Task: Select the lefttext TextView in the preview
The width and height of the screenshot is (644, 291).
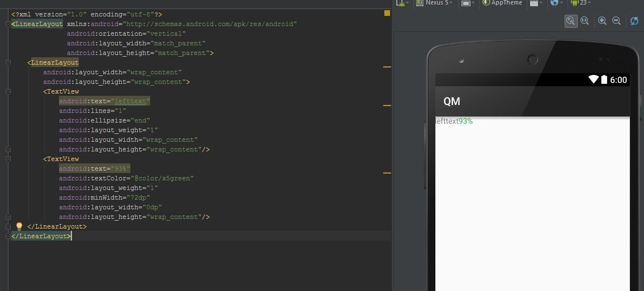Action: (447, 121)
